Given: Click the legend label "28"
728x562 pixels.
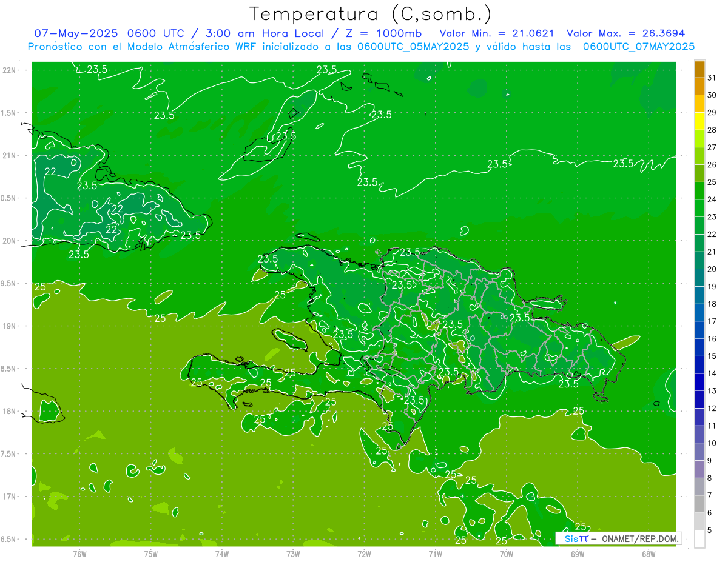Looking at the screenshot, I should click(x=712, y=130).
